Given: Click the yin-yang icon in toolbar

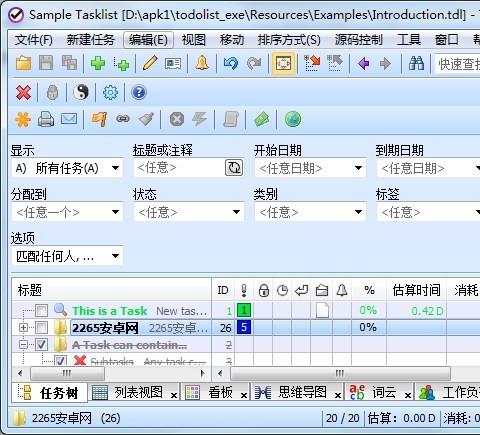Looking at the screenshot, I should [81, 92].
